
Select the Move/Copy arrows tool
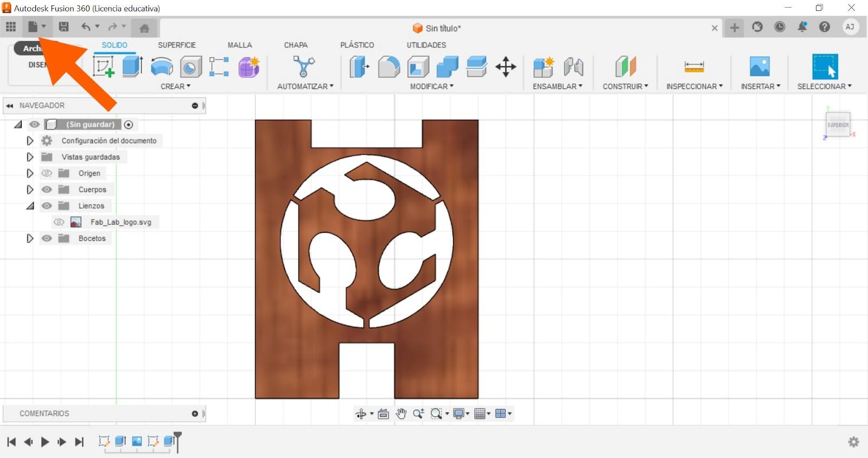click(506, 67)
